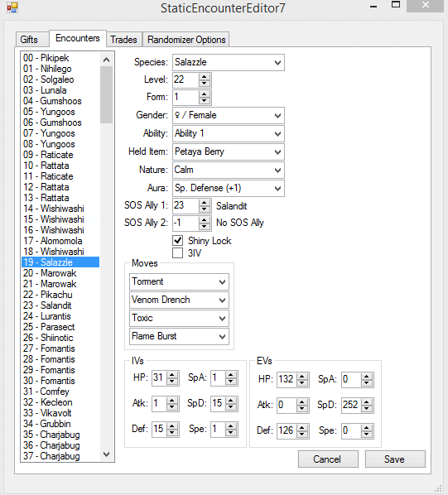The width and height of the screenshot is (448, 495).
Task: Decrease Level with the down spinner arrow
Action: click(205, 84)
